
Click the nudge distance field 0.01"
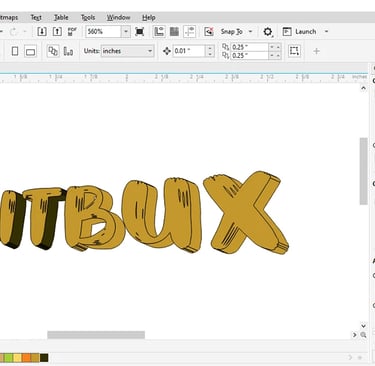click(x=189, y=51)
